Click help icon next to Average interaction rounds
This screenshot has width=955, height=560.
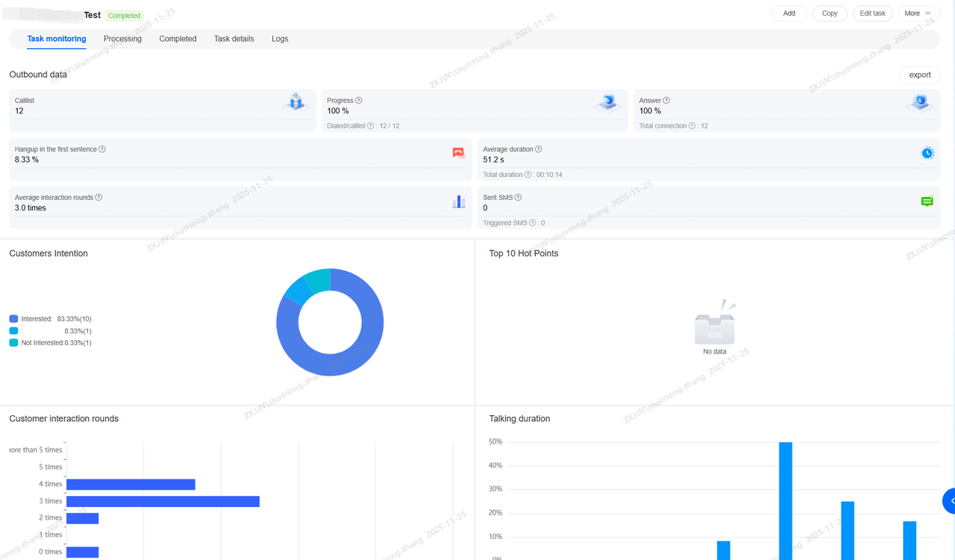click(98, 198)
